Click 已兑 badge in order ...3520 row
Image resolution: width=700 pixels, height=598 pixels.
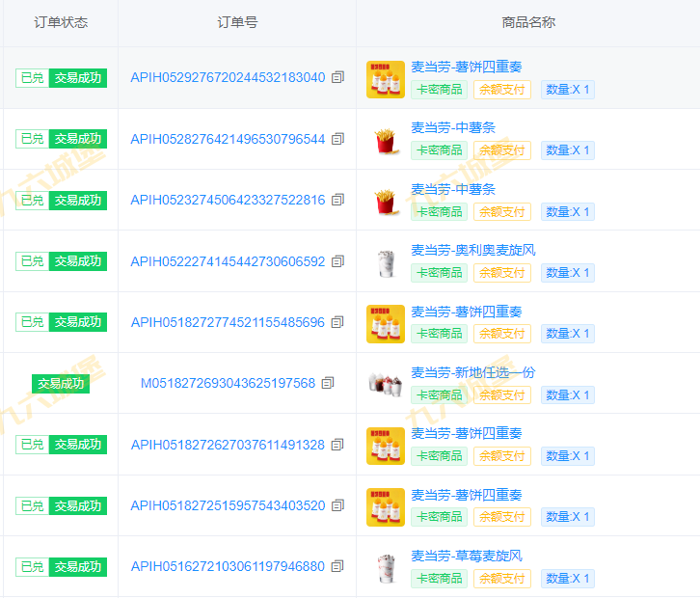pyautogui.click(x=32, y=506)
